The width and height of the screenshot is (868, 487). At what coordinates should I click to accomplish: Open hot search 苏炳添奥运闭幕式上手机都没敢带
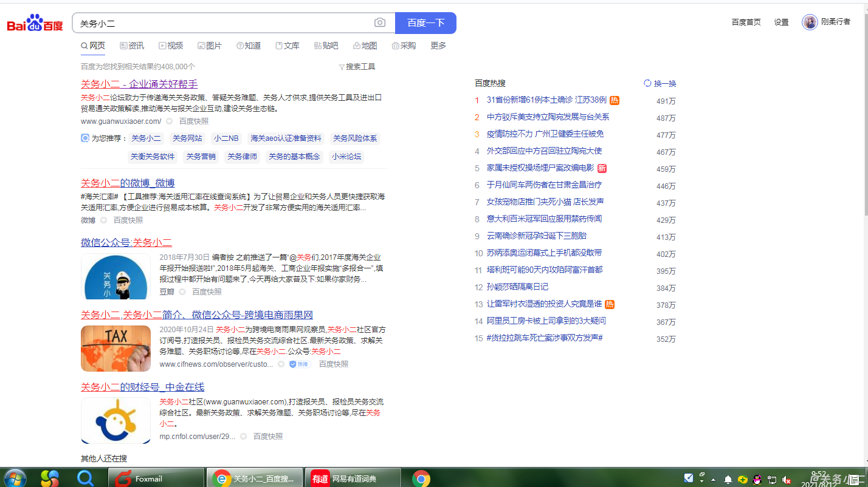pyautogui.click(x=544, y=253)
